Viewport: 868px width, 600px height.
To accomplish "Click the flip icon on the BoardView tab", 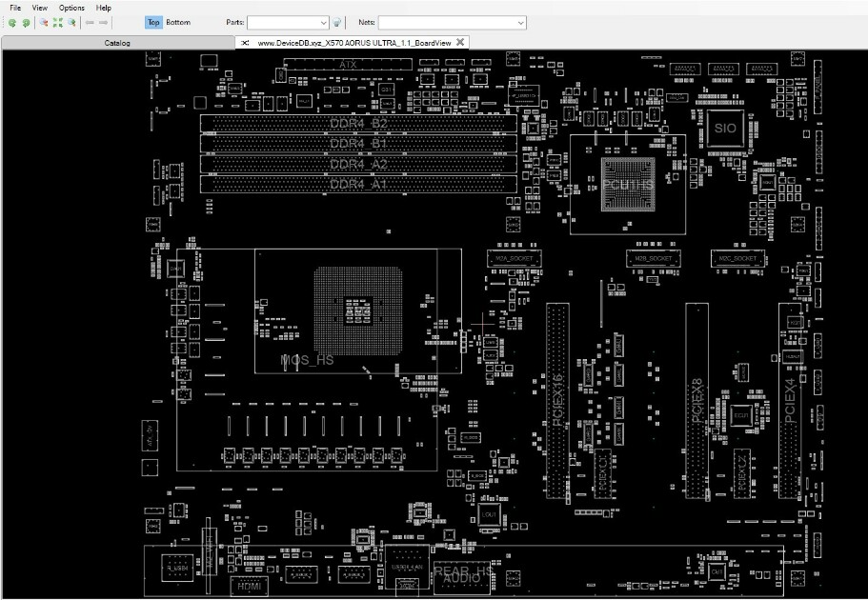I will pos(245,43).
